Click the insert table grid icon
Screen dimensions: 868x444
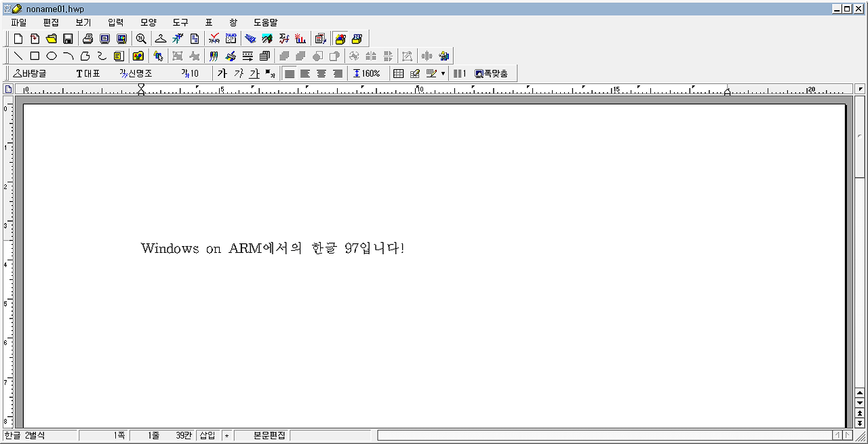[399, 73]
